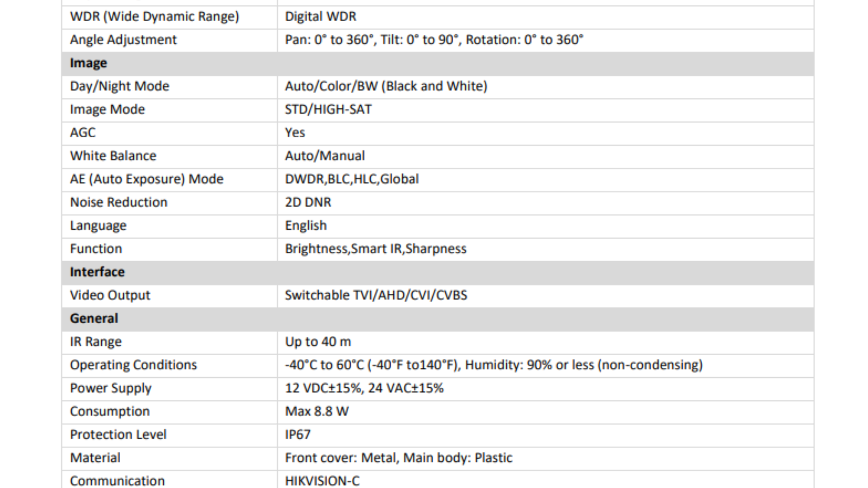Click the 'STD/HIGH-SAT' value text
Screen dimensions: 868x488
[328, 109]
